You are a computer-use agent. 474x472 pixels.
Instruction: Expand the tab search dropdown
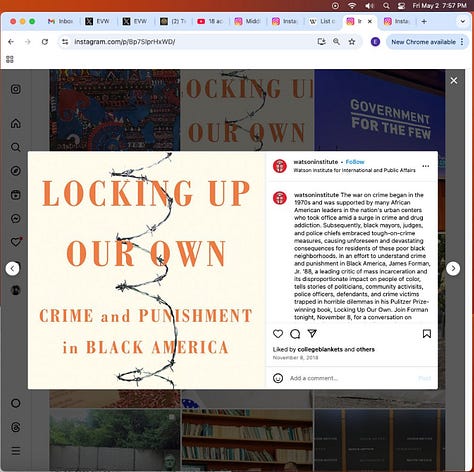[x=463, y=21]
